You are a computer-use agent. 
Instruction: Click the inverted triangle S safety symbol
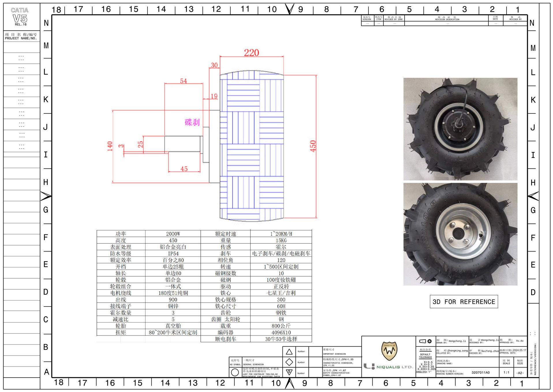[289, 372]
